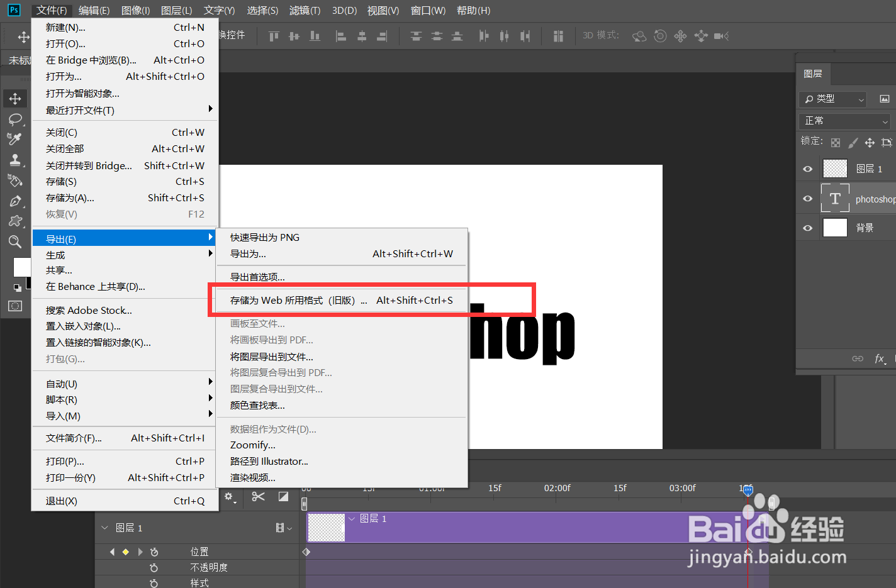Choose 渲染视频... in export submenu
Image resolution: width=896 pixels, height=588 pixels.
342,478
